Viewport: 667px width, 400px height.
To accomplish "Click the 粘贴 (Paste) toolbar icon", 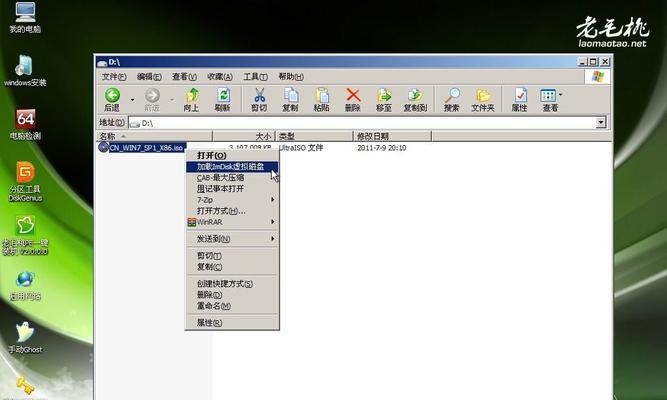I will click(322, 95).
